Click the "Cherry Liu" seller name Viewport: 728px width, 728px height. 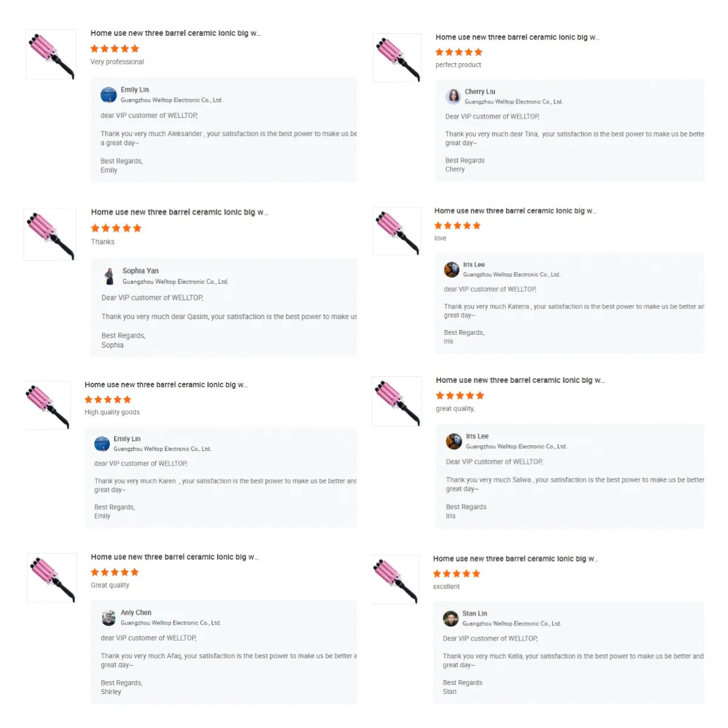[x=480, y=92]
